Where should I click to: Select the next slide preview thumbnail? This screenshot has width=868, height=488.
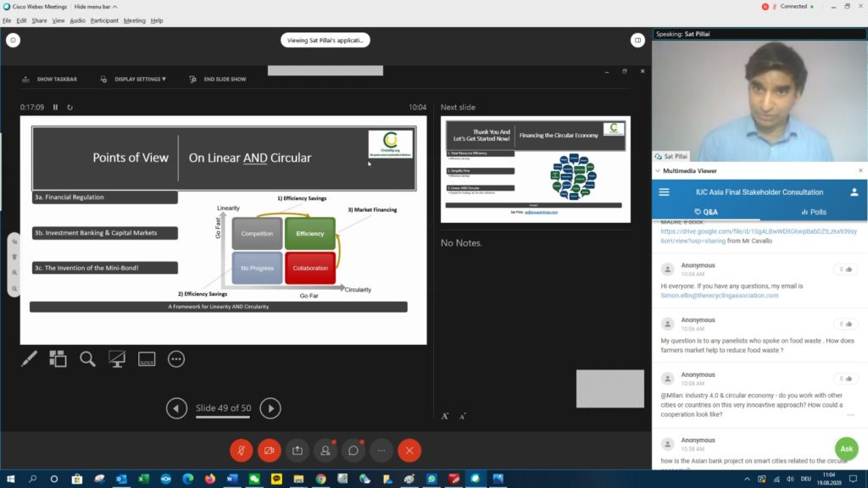coord(535,169)
